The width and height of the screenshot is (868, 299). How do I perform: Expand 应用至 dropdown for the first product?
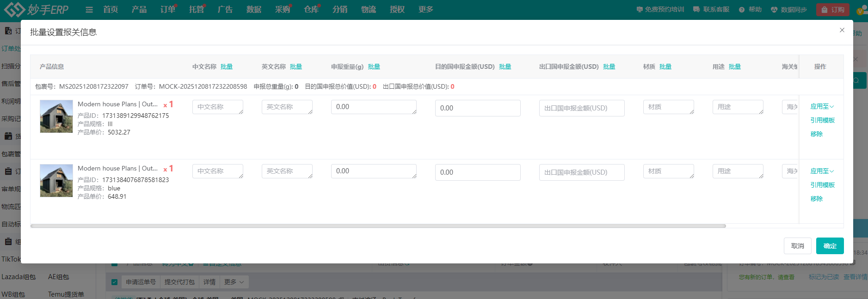coord(822,106)
